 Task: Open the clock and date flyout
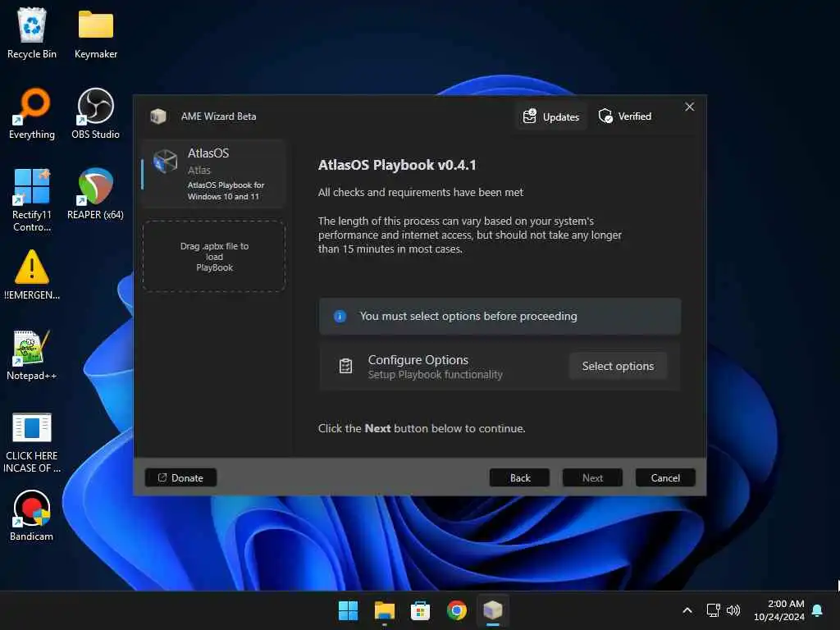tap(779, 610)
